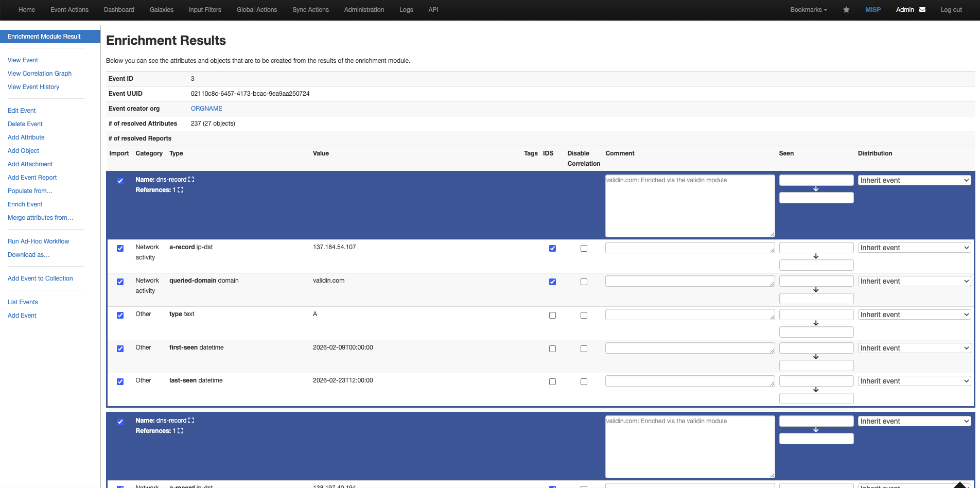The image size is (980, 488).
Task: Open the Galaxies menu
Action: [161, 9]
